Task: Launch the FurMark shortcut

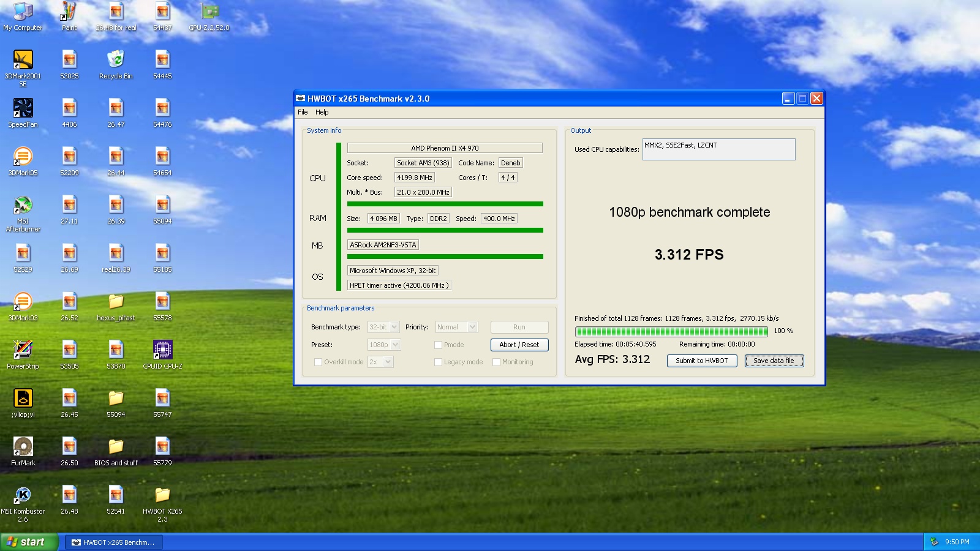Action: (x=23, y=451)
